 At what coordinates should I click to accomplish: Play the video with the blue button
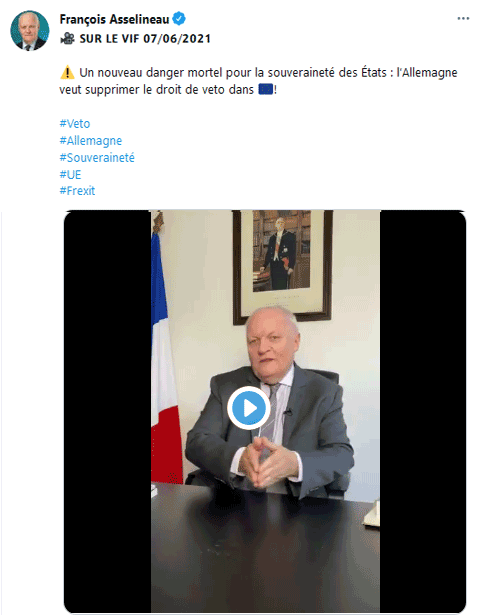pos(249,408)
